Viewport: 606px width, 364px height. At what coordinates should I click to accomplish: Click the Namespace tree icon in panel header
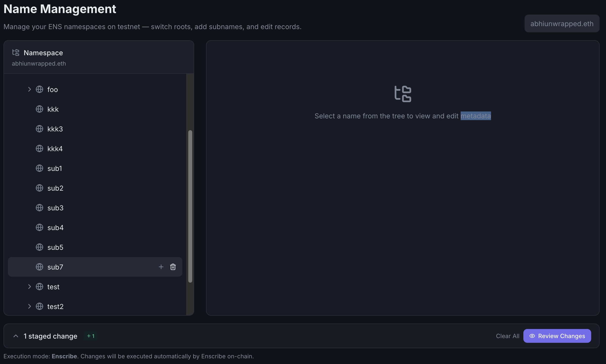pos(16,53)
